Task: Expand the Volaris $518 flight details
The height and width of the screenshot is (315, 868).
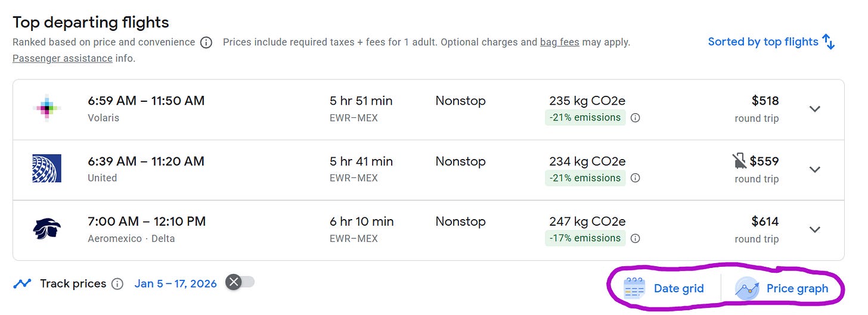Action: 814,109
